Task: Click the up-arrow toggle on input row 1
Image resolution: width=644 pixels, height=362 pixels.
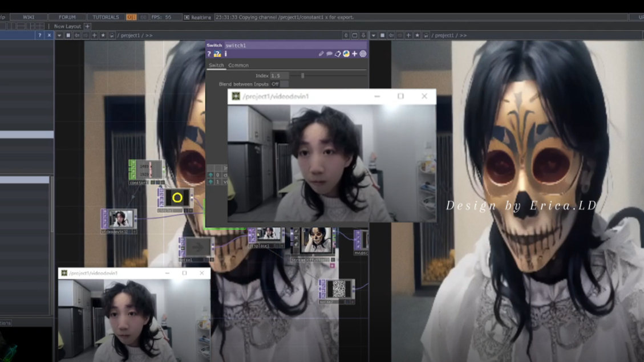Action: point(210,181)
